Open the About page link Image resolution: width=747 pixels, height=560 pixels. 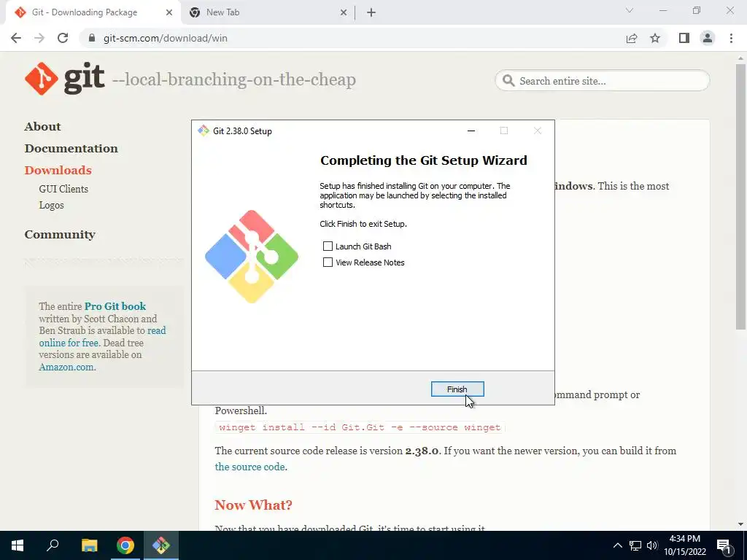coord(43,127)
